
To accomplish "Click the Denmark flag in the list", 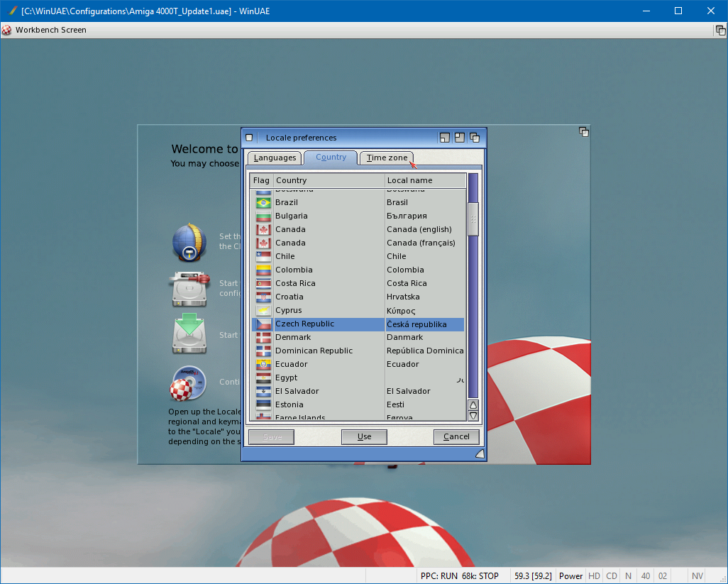I will click(x=263, y=338).
